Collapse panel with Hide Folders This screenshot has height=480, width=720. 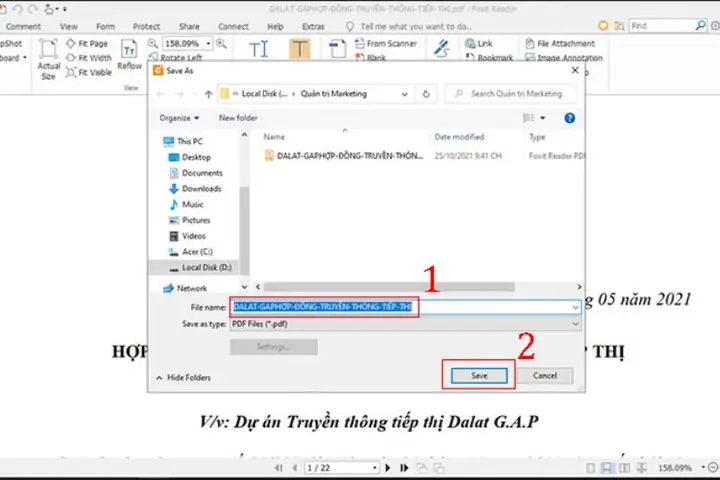pyautogui.click(x=183, y=378)
